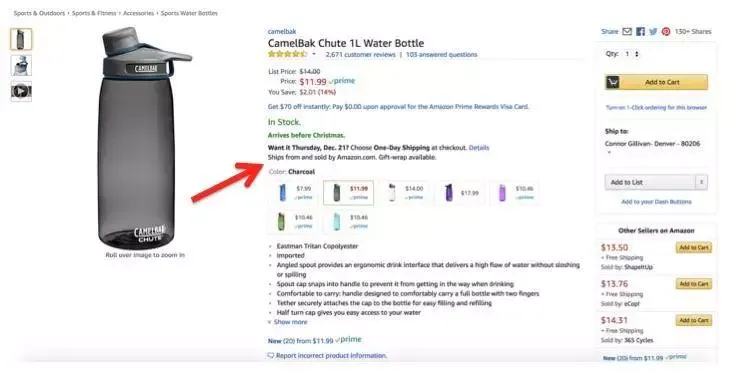The width and height of the screenshot is (731, 373).
Task: Share product on Twitter bird icon
Action: pos(653,32)
